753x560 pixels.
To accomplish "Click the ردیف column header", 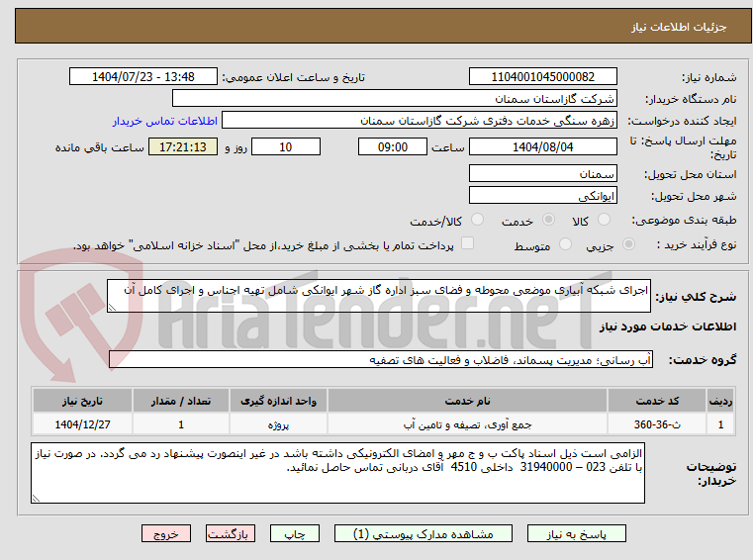I will (720, 401).
